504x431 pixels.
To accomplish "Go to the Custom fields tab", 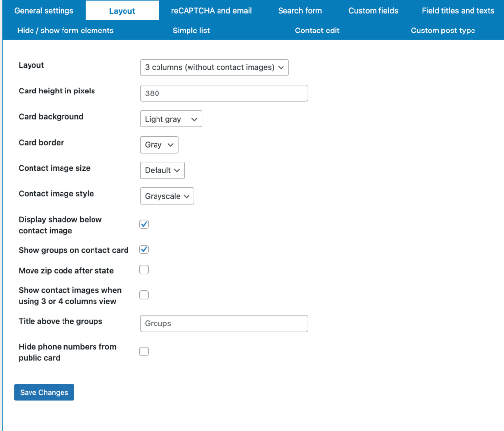I will pos(373,11).
